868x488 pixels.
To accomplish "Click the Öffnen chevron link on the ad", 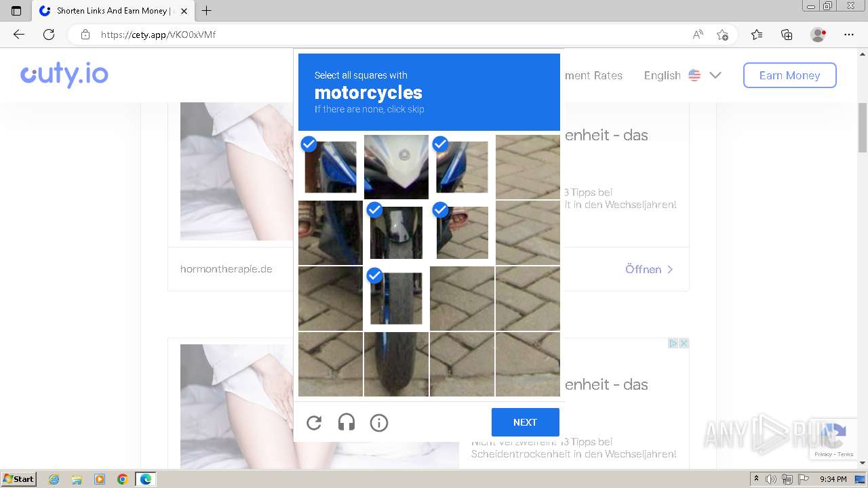I will coord(649,269).
